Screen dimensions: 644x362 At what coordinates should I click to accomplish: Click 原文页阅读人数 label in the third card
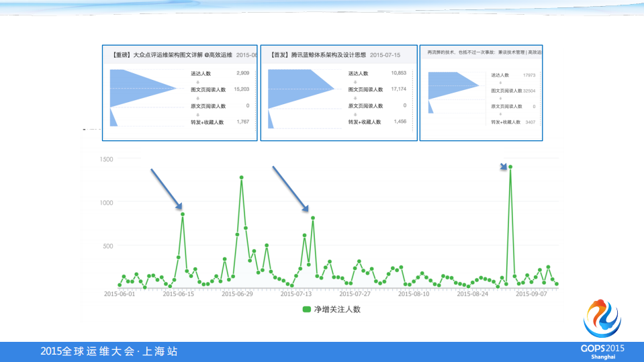coord(506,106)
